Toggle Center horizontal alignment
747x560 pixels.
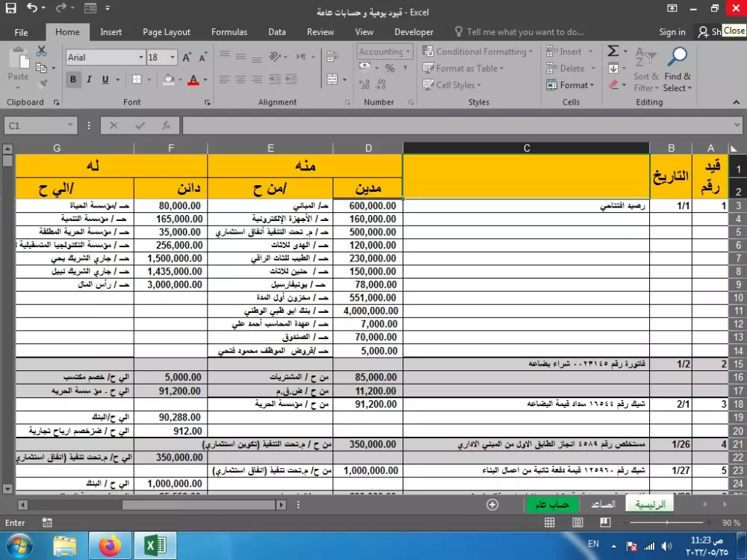click(x=241, y=79)
